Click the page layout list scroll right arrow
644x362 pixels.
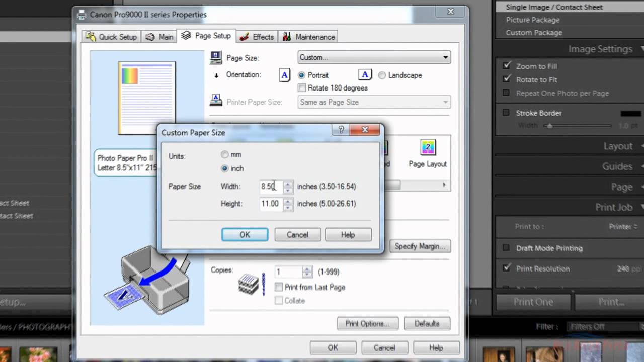click(x=444, y=185)
